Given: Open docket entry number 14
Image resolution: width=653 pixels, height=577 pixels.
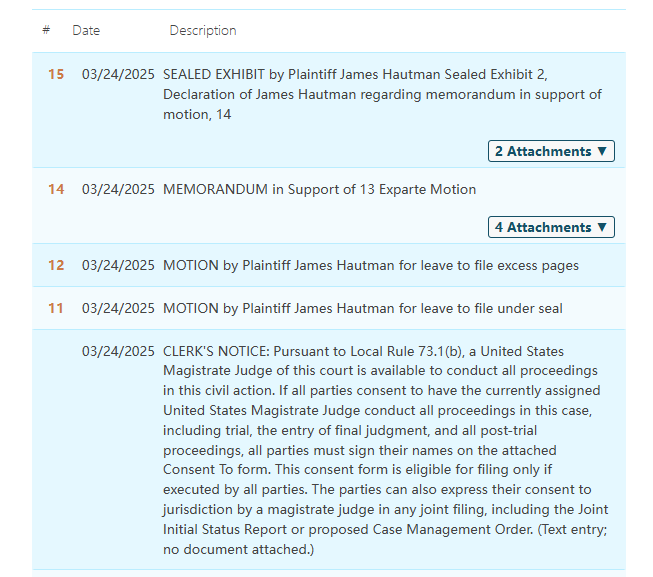Looking at the screenshot, I should (x=56, y=189).
